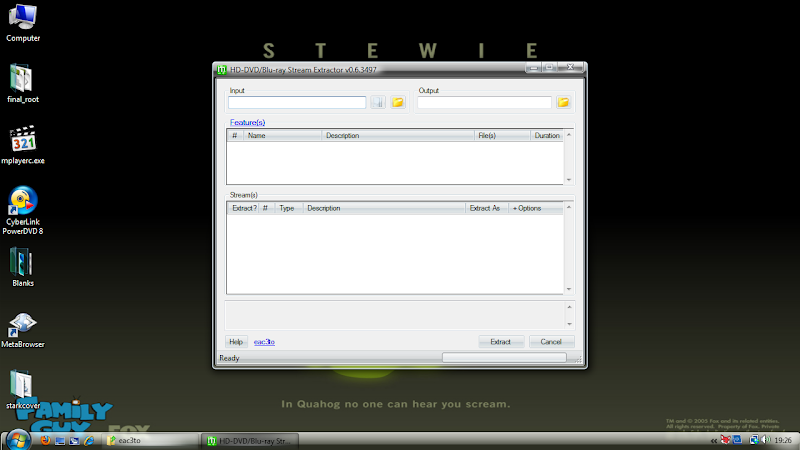Image resolution: width=800 pixels, height=450 pixels.
Task: Click the Duration column header
Action: (547, 136)
